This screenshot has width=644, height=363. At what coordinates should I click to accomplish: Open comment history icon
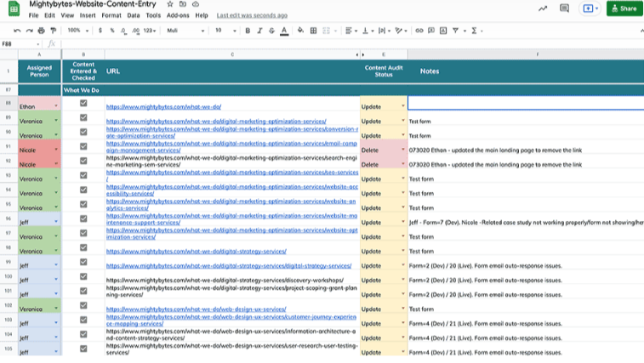point(564,9)
